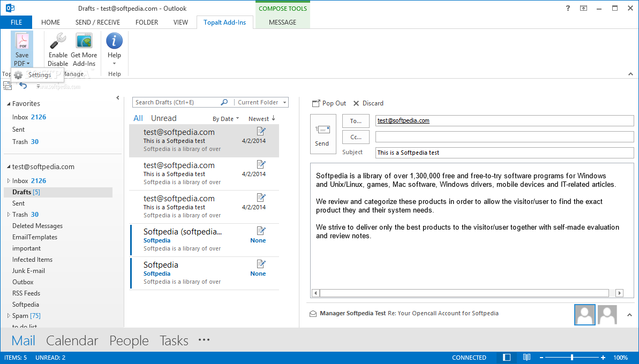
Task: Discard the draft using the X icon
Action: click(356, 103)
